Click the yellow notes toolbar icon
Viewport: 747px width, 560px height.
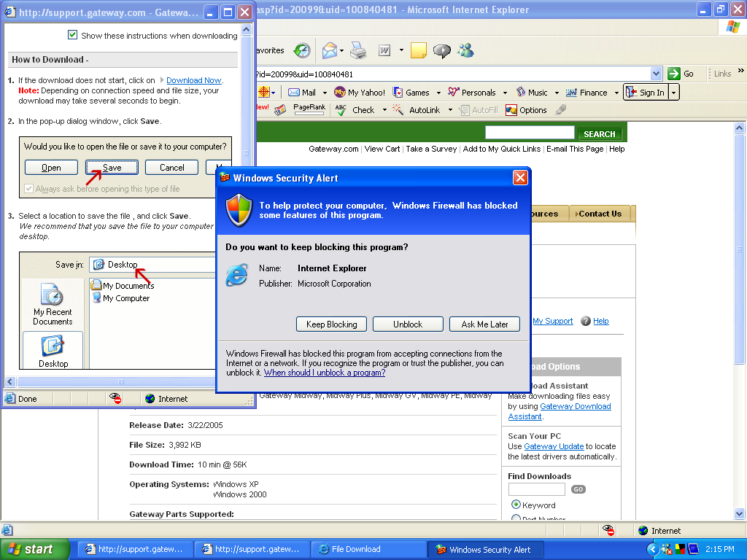(418, 50)
